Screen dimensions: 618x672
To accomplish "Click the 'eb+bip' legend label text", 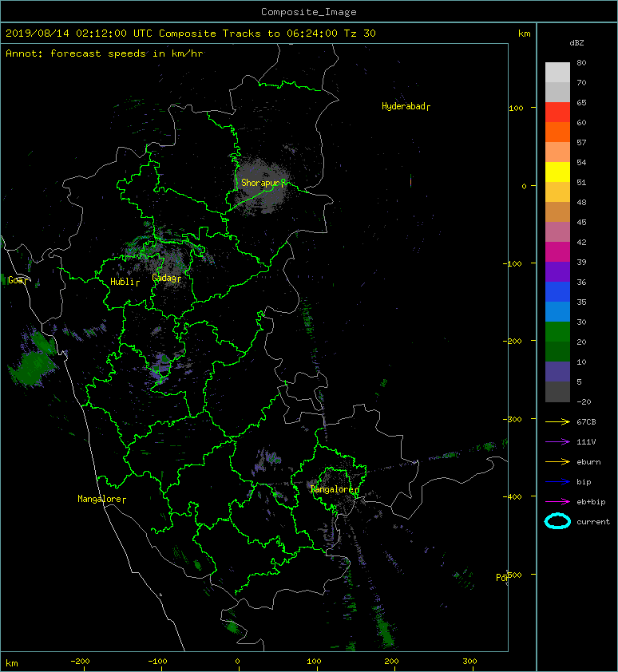I will click(x=591, y=502).
